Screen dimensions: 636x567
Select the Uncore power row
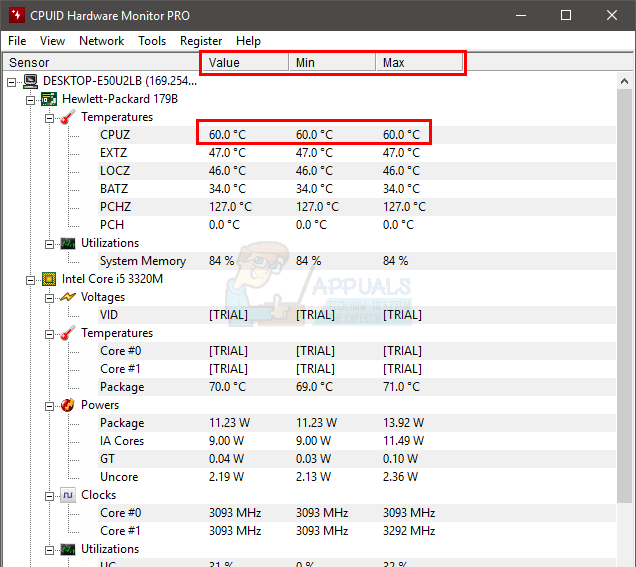click(357, 477)
